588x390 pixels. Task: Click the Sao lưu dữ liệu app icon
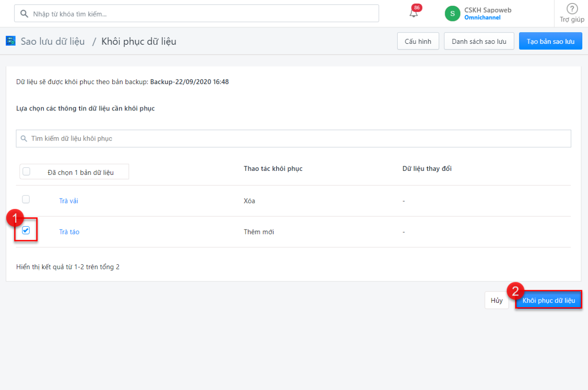pyautogui.click(x=10, y=41)
